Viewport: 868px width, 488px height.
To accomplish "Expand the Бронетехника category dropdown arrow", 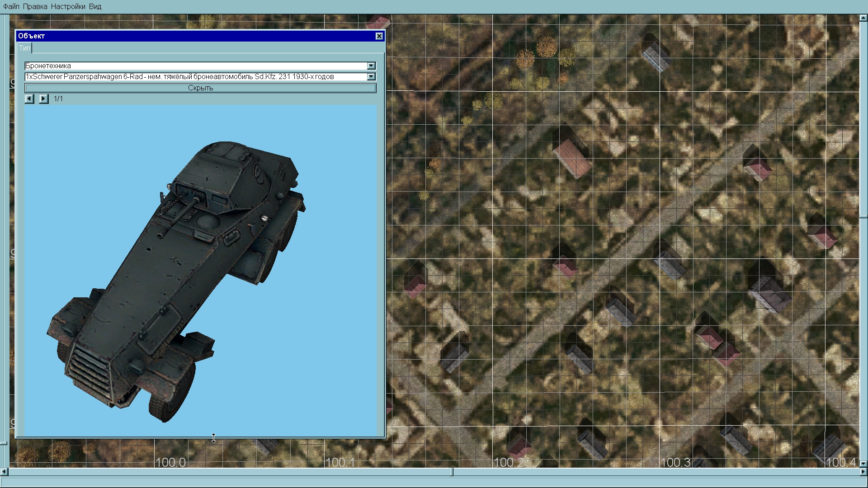I will 371,66.
